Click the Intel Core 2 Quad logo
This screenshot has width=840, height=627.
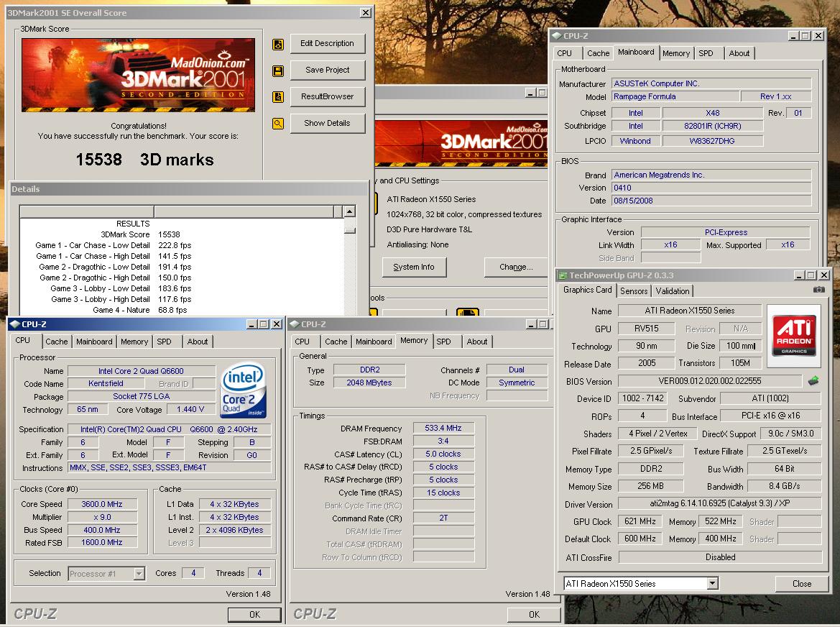[x=243, y=390]
